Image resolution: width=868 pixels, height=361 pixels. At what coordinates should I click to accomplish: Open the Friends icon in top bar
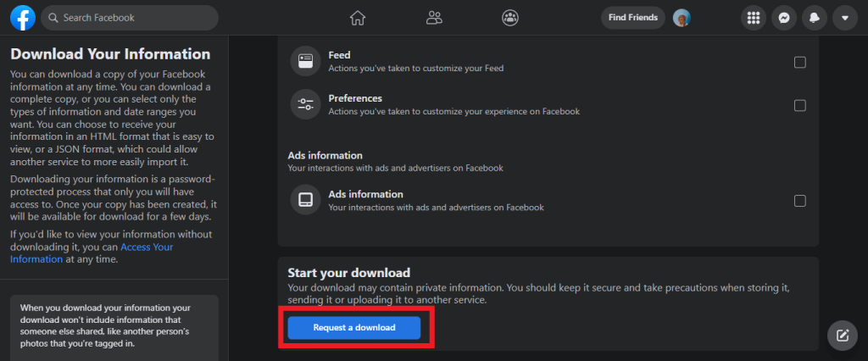coord(434,18)
